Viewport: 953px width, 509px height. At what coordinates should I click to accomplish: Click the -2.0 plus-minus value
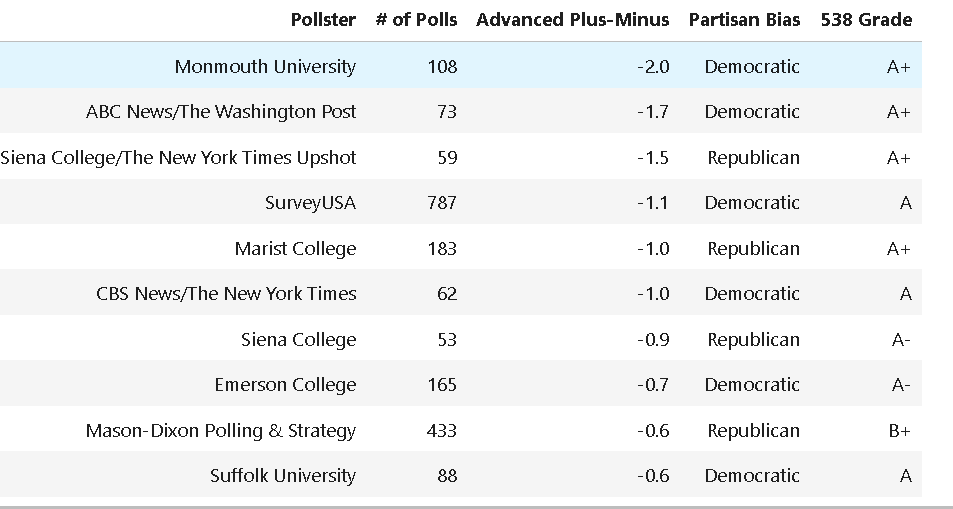tap(653, 67)
